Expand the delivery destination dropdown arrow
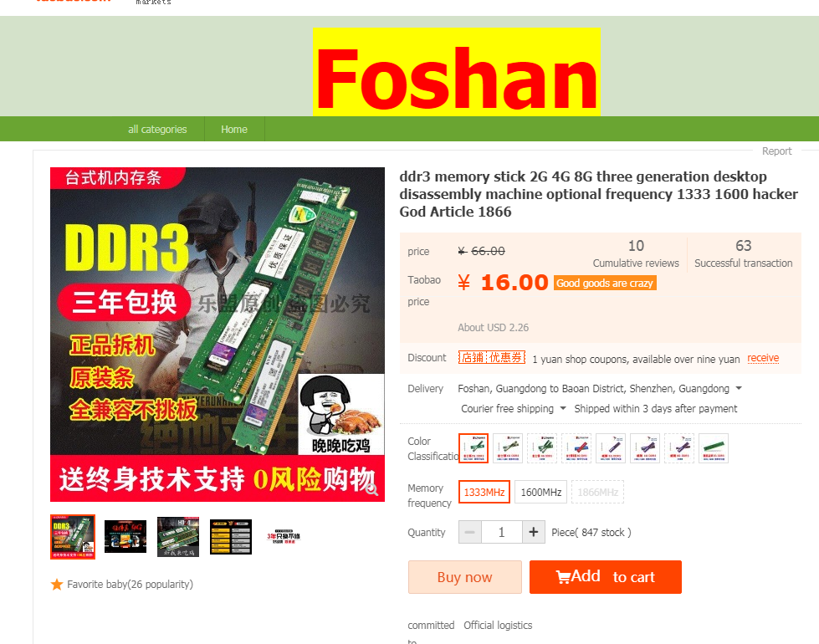The height and width of the screenshot is (644, 819). point(739,389)
